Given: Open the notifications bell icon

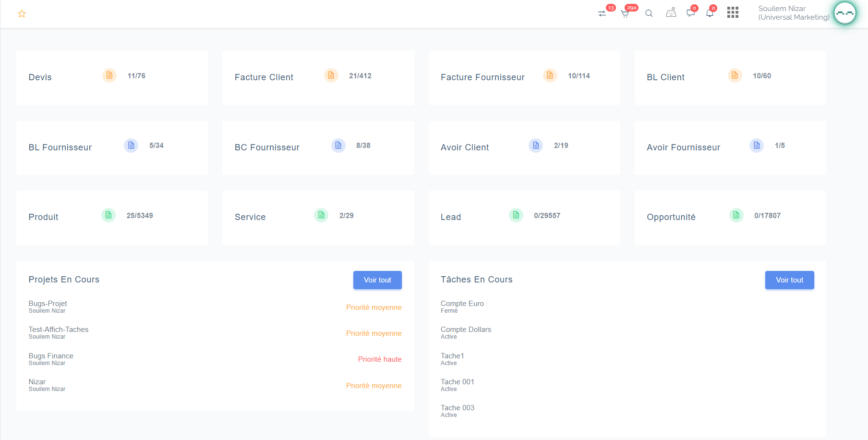Looking at the screenshot, I should tap(710, 13).
